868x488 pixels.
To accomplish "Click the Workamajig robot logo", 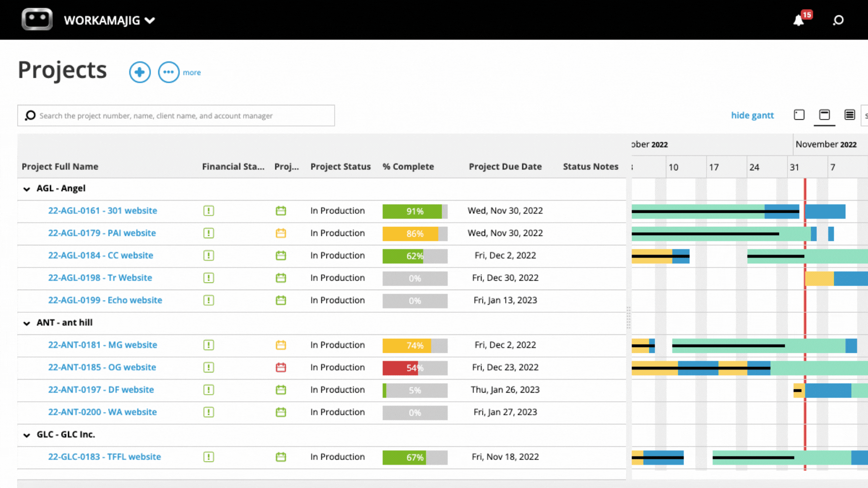I will [37, 19].
